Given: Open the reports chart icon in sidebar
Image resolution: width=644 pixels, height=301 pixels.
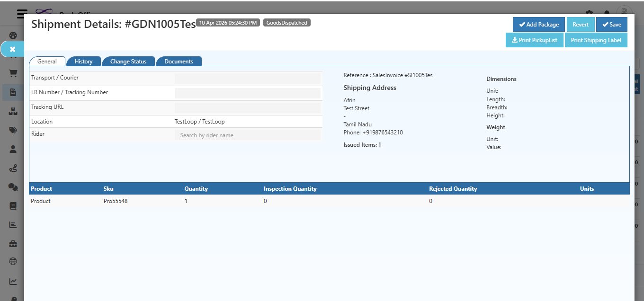Looking at the screenshot, I should tap(13, 224).
